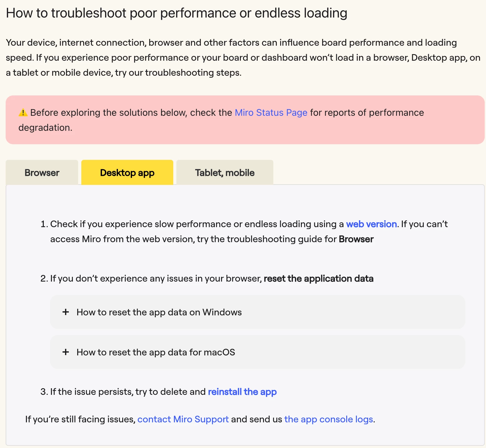
Task: Switch to the Browser tab
Action: (42, 172)
